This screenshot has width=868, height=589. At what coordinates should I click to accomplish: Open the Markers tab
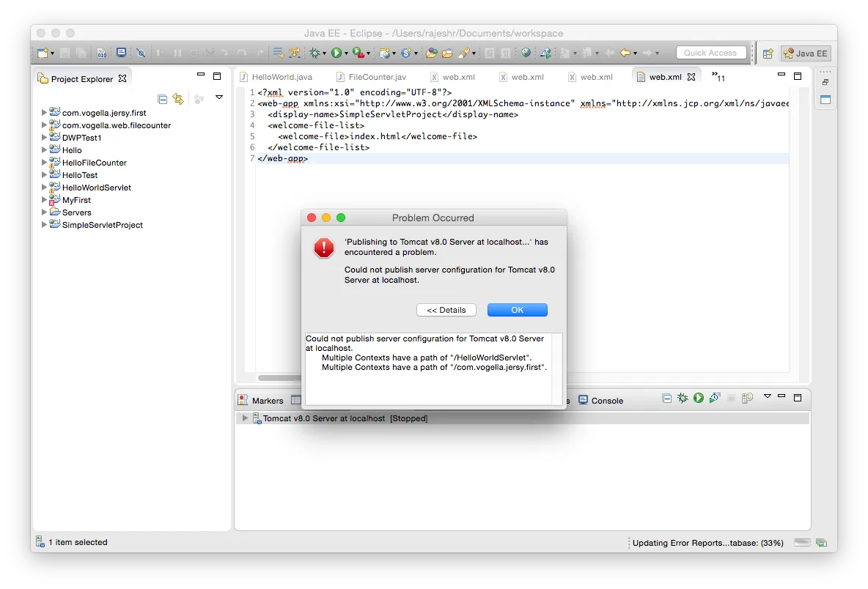tap(260, 401)
